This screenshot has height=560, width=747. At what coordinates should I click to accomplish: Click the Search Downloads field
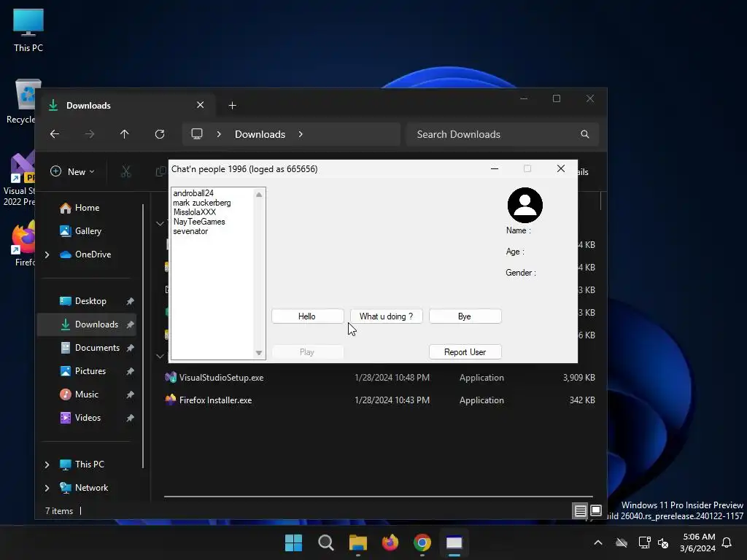pyautogui.click(x=502, y=134)
